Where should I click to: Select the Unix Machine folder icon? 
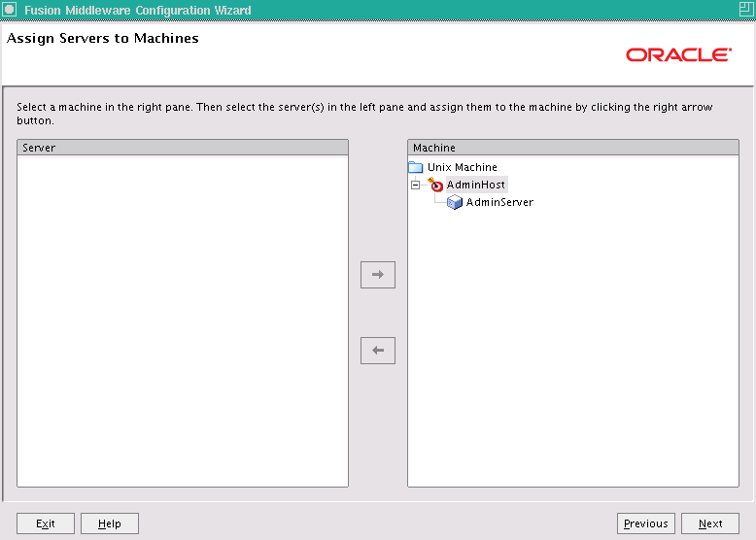pyautogui.click(x=416, y=167)
